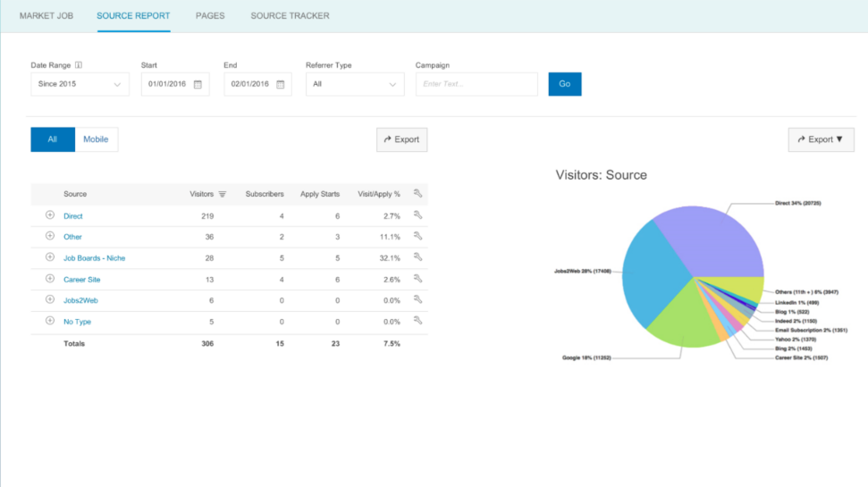This screenshot has height=487, width=868.
Task: Expand the Direct source row
Action: pos(50,214)
